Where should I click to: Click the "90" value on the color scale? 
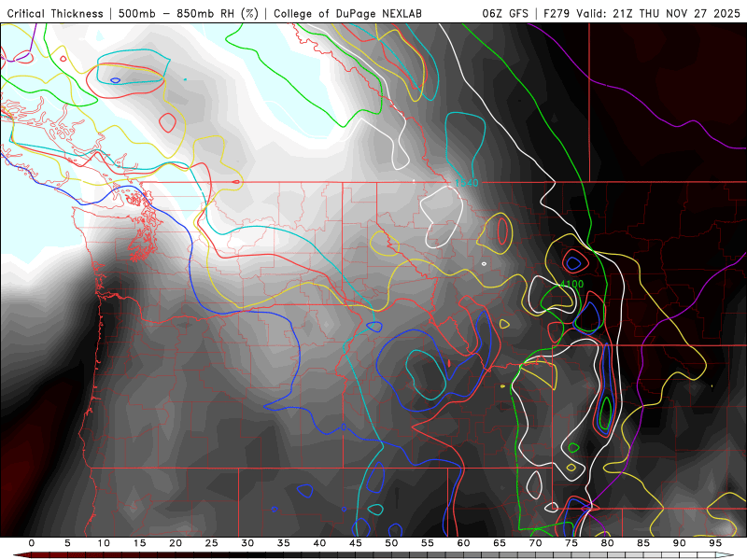[679, 543]
